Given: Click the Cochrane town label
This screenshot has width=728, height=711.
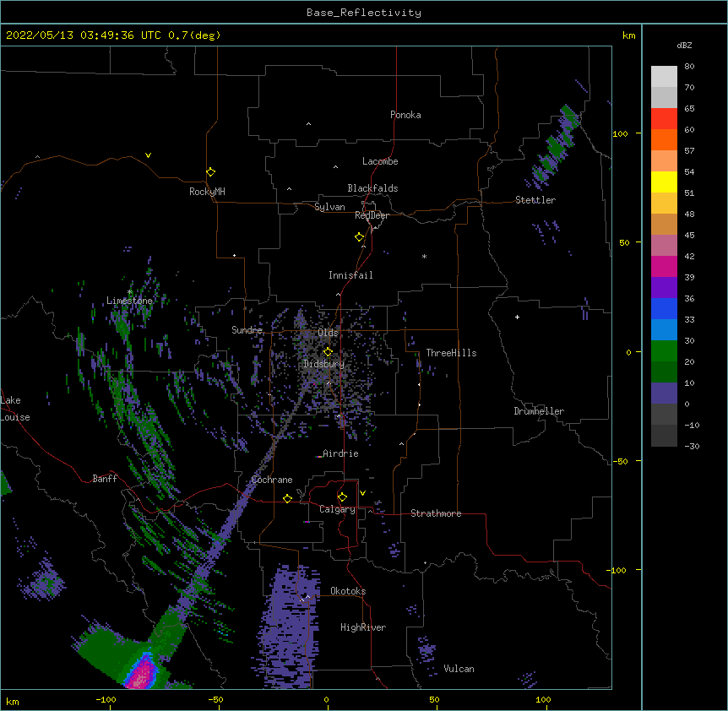Looking at the screenshot, I should click(272, 480).
